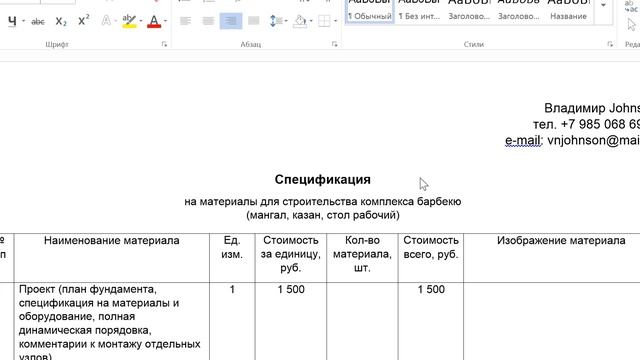This screenshot has height=360, width=640.
Task: Select the Без инт... style
Action: 419,11
